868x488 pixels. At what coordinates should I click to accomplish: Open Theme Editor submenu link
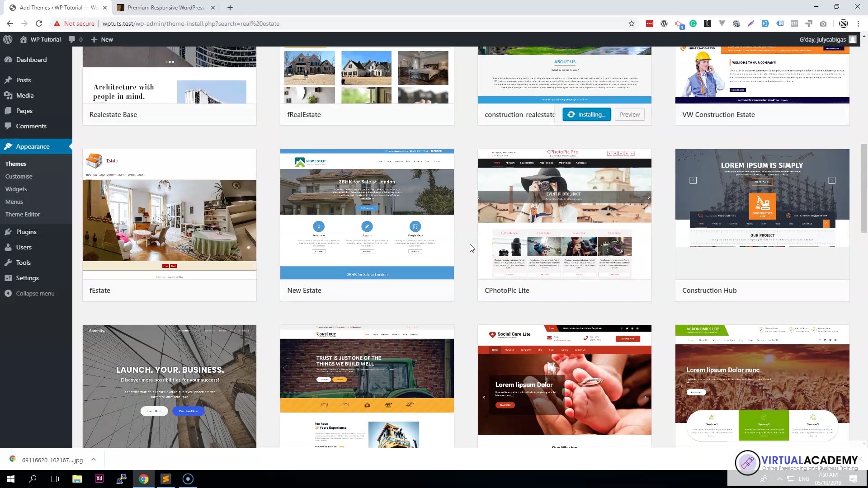coord(23,214)
